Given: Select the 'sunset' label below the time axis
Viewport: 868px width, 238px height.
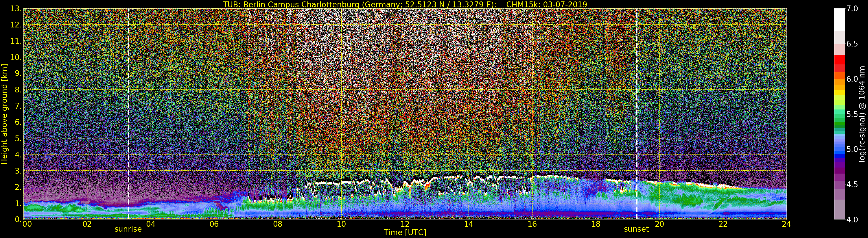Looking at the screenshot, I should tap(636, 229).
